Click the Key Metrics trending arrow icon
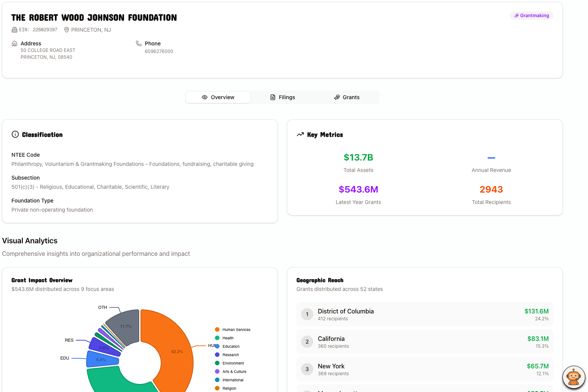The height and width of the screenshot is (392, 588). [x=300, y=134]
